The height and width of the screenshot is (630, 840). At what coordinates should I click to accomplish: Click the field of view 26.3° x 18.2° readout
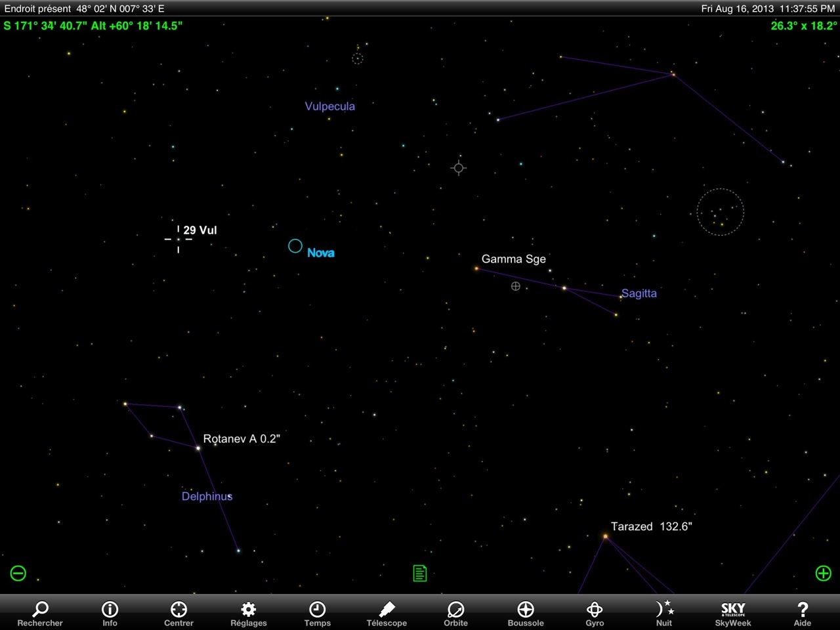click(804, 26)
